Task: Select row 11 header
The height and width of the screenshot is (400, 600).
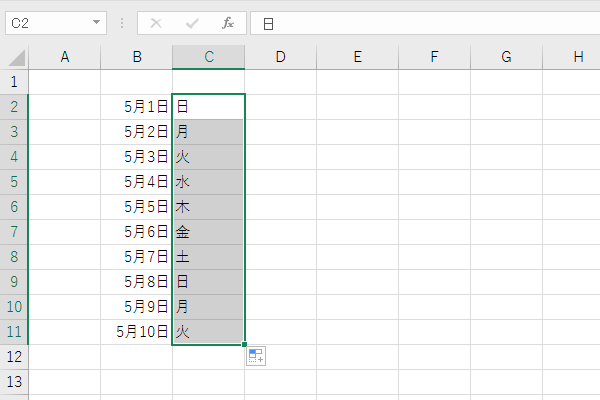Action: click(14, 332)
